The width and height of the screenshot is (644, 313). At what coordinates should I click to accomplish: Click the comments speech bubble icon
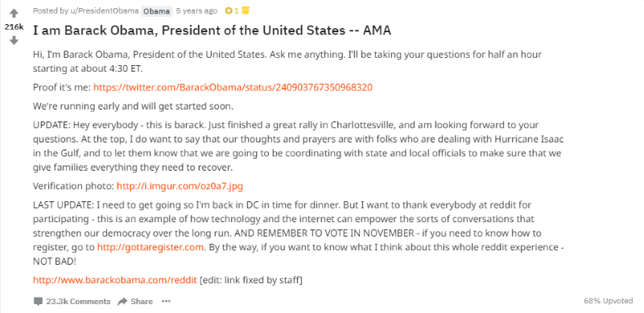tap(38, 302)
